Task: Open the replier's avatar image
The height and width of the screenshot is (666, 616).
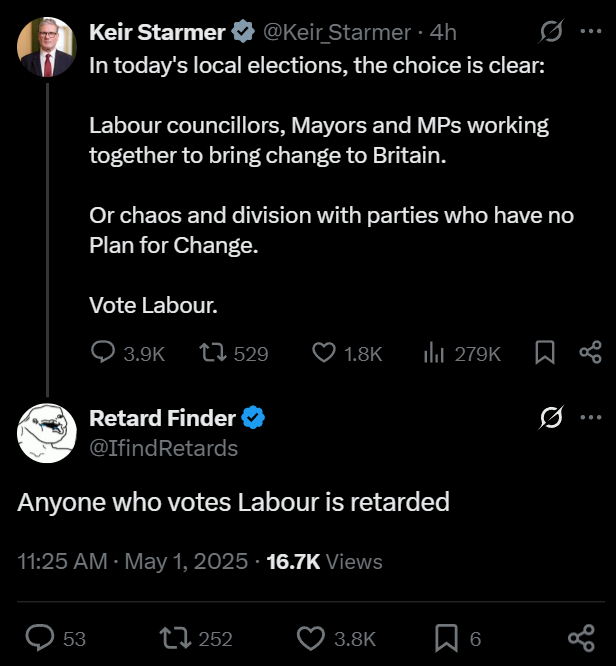Action: click(x=47, y=433)
